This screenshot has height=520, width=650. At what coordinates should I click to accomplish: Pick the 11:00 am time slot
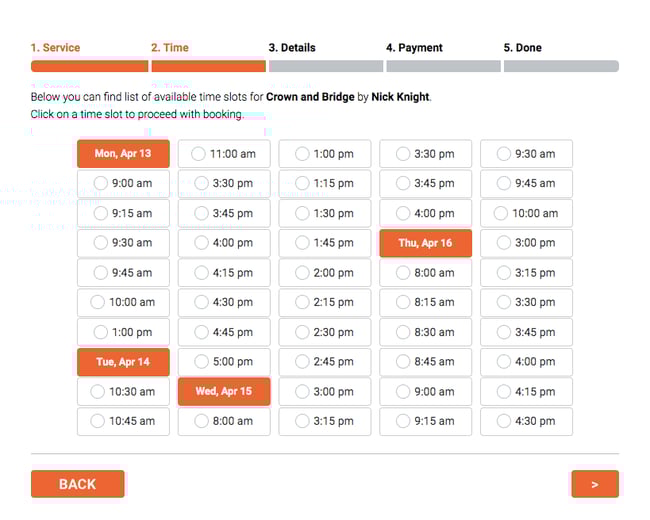[x=224, y=154]
